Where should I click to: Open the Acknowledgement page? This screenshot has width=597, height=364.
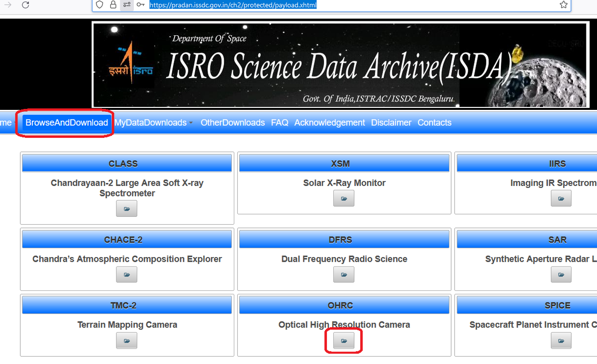coord(329,122)
